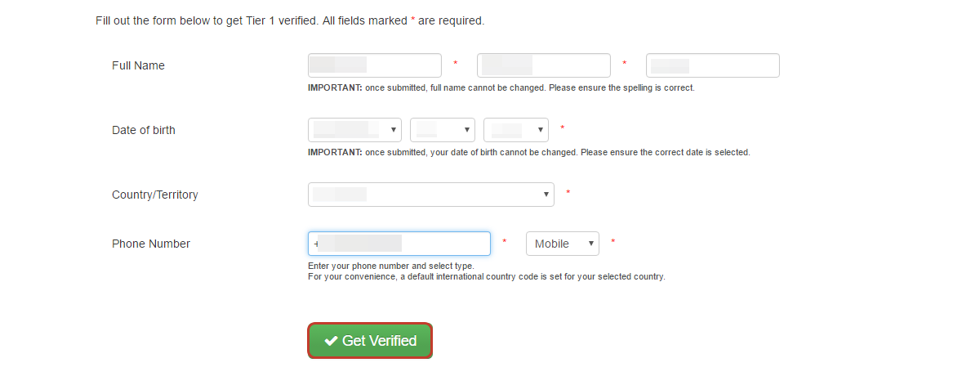Screen dimensions: 980x385
Task: Open the birth day dropdown
Action: (x=443, y=130)
